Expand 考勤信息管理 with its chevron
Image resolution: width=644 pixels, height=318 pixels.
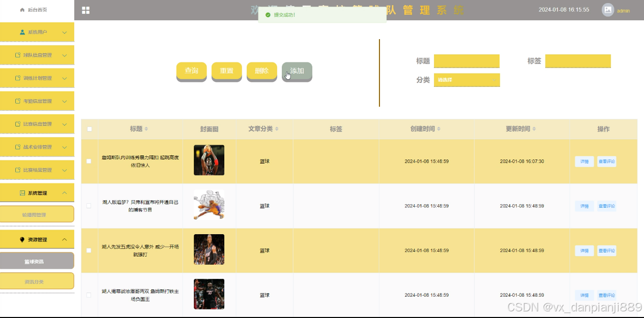[x=65, y=101]
